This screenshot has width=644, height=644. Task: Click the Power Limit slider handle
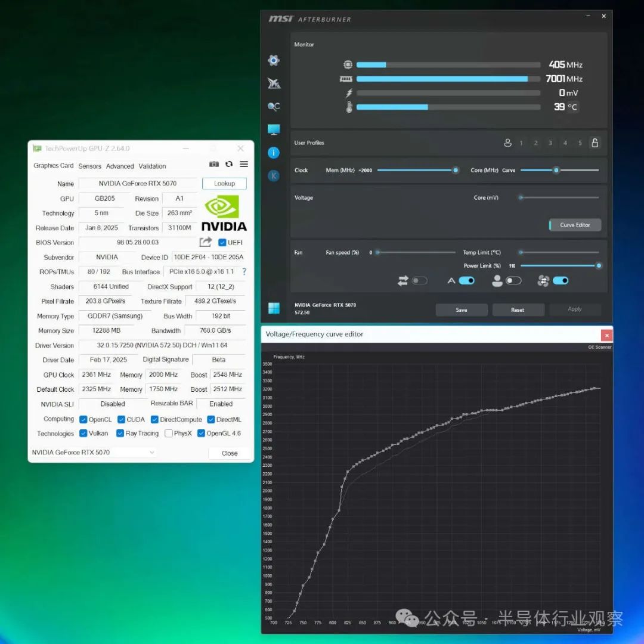click(599, 266)
